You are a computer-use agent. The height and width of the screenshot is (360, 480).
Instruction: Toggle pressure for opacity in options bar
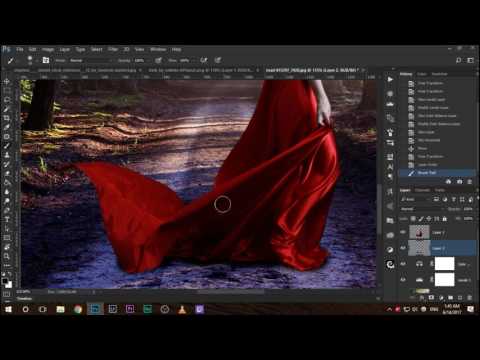[x=159, y=60]
